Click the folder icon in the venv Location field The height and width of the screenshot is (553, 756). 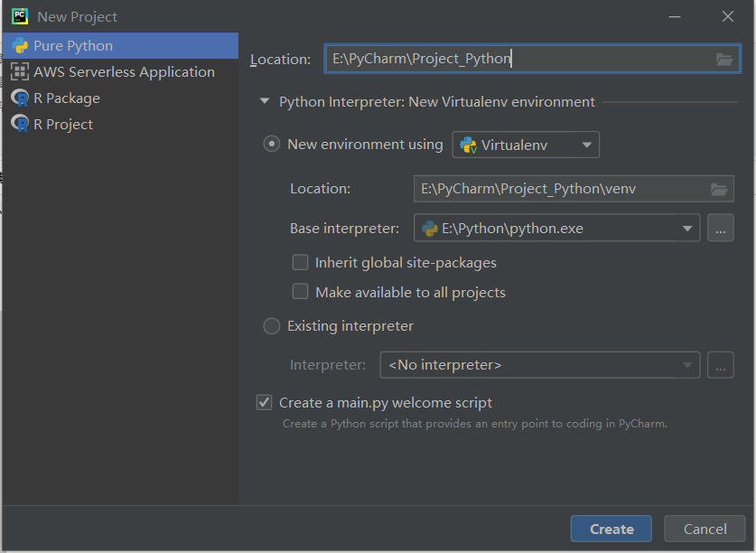[x=719, y=189]
